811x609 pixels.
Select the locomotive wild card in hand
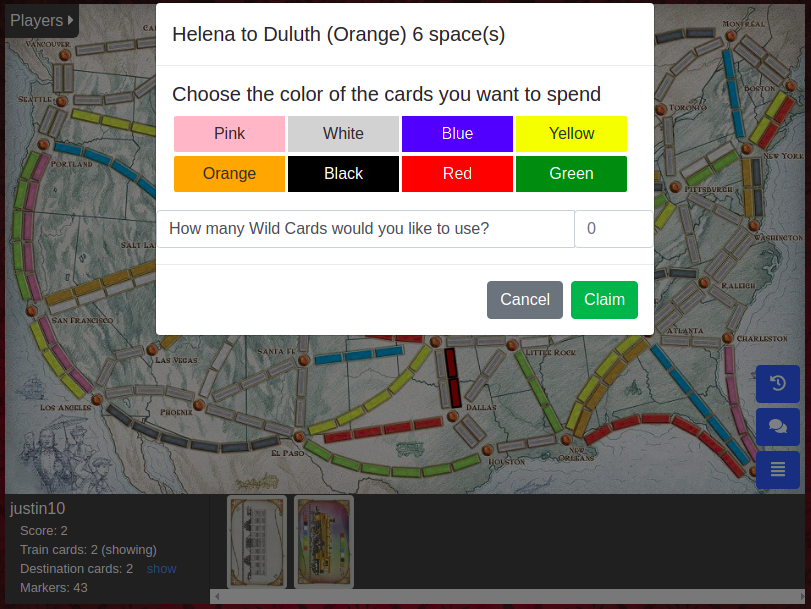click(323, 541)
